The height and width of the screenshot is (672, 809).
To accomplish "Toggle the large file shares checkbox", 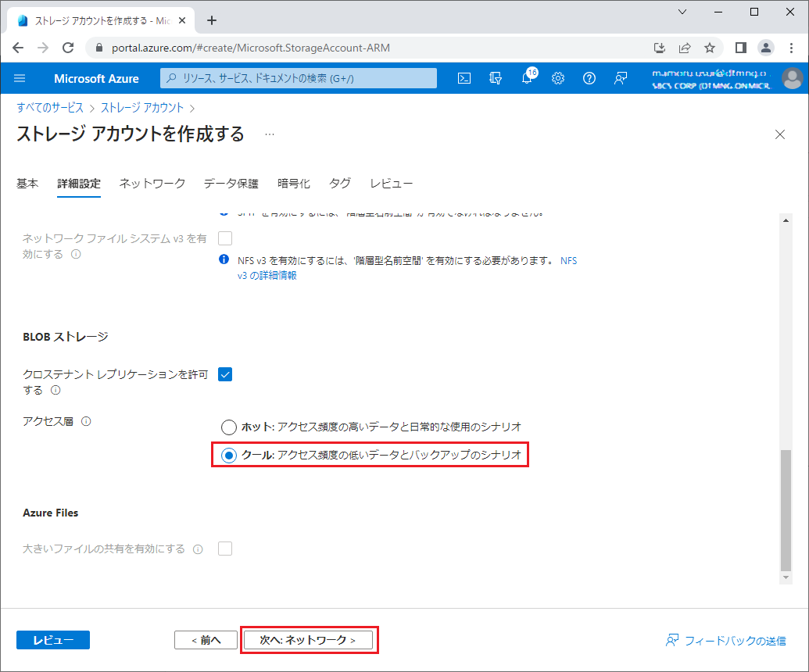I will click(x=225, y=549).
